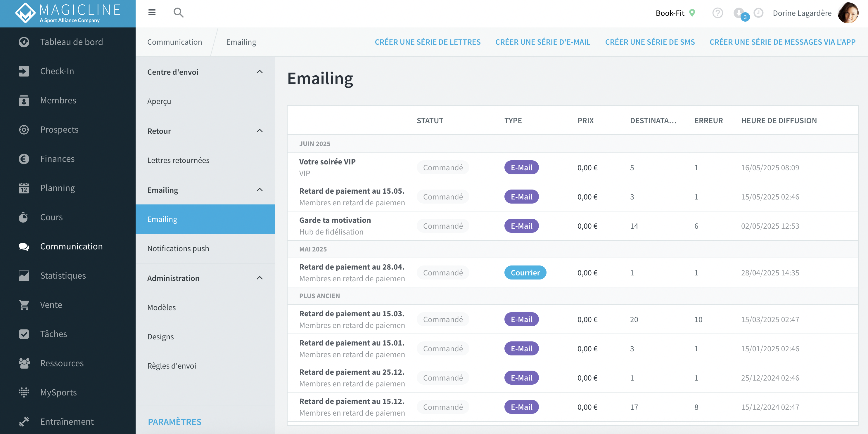Open Planning via the calendar icon
This screenshot has width=868, height=434.
[24, 188]
